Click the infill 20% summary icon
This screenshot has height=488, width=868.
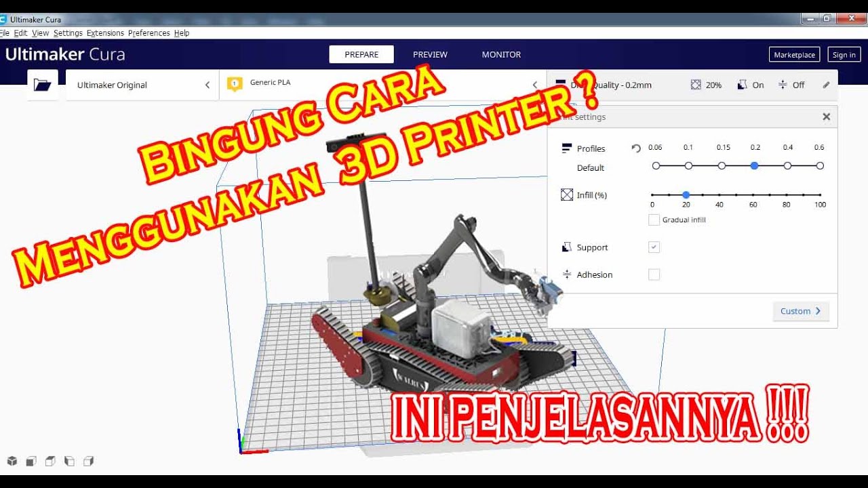[696, 85]
